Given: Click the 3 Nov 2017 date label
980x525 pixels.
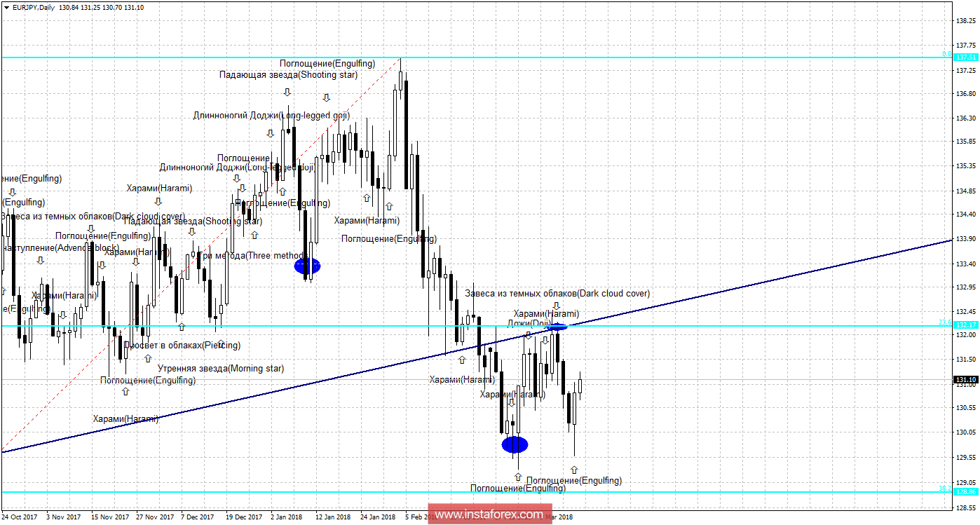Looking at the screenshot, I should coord(63,517).
